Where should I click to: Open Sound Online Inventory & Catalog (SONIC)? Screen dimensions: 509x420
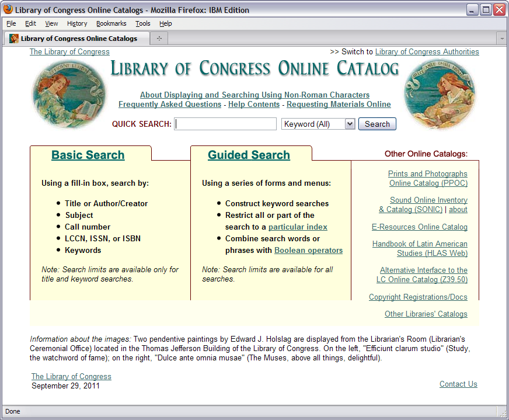click(x=423, y=204)
